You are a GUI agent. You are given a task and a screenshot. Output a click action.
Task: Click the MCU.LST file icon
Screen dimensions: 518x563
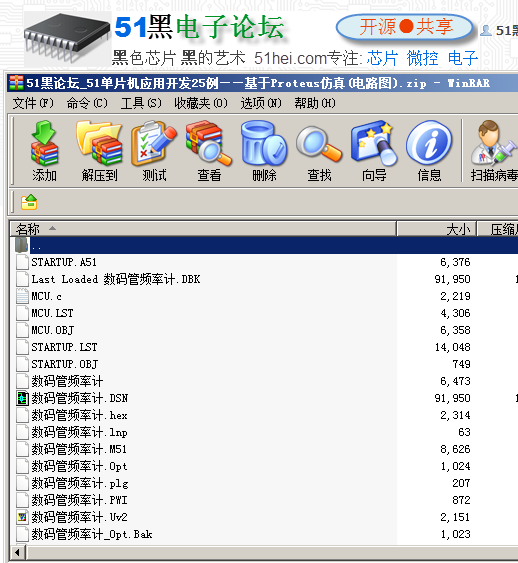(22, 313)
